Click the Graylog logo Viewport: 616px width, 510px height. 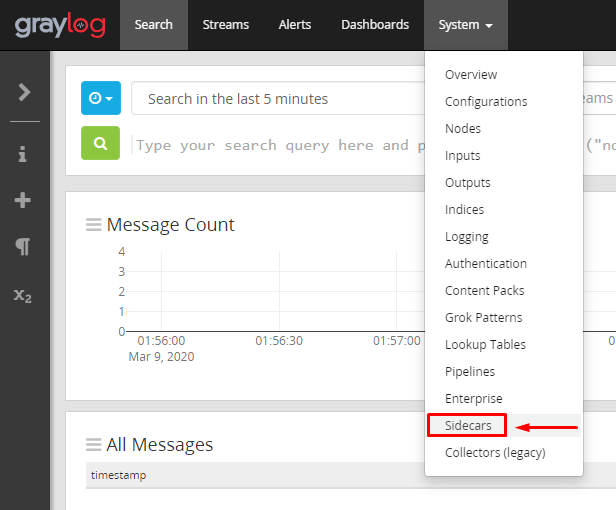[59, 25]
